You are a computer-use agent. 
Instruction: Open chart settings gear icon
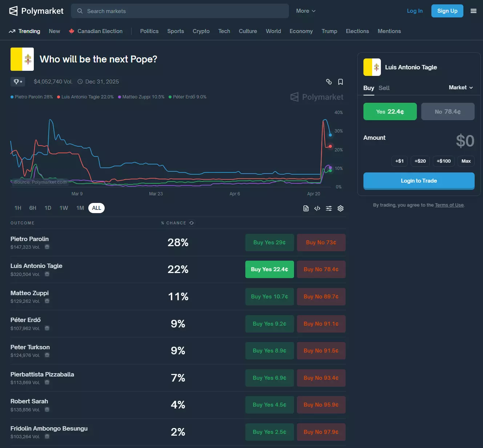[x=341, y=208]
